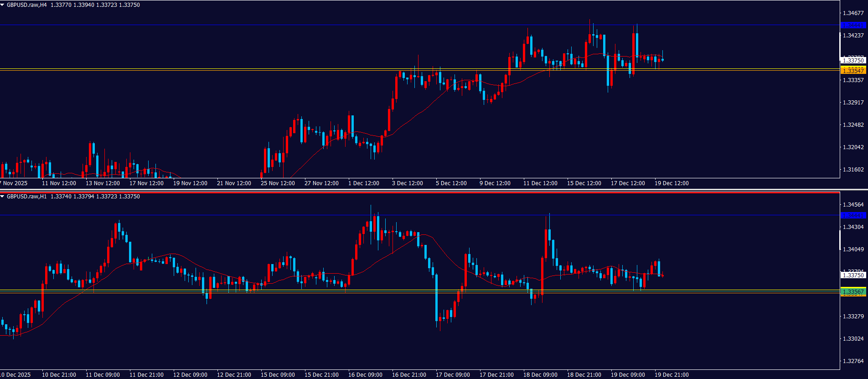The image size is (868, 379).
Task: Click the 1.33024 level on H1 price scale
Action: click(x=853, y=339)
